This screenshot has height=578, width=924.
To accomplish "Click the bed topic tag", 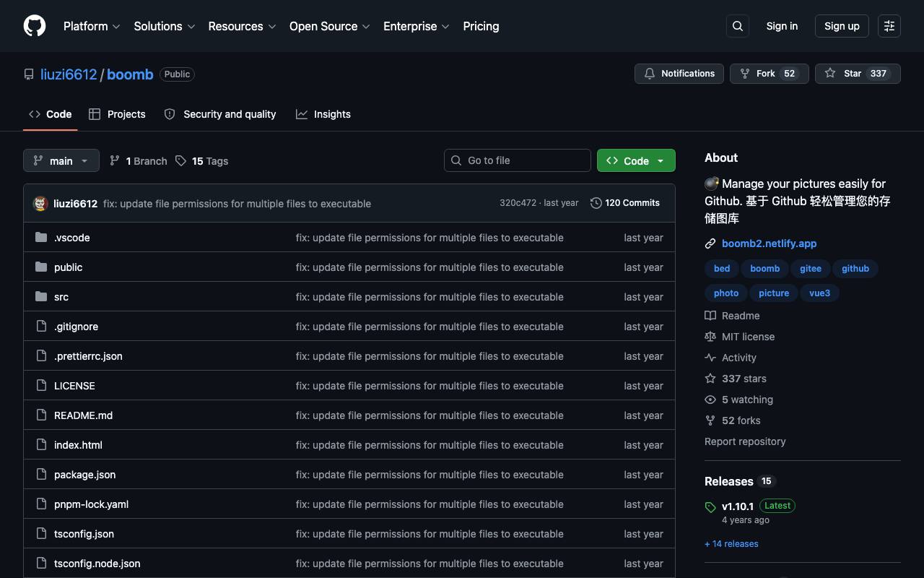I will coord(722,269).
